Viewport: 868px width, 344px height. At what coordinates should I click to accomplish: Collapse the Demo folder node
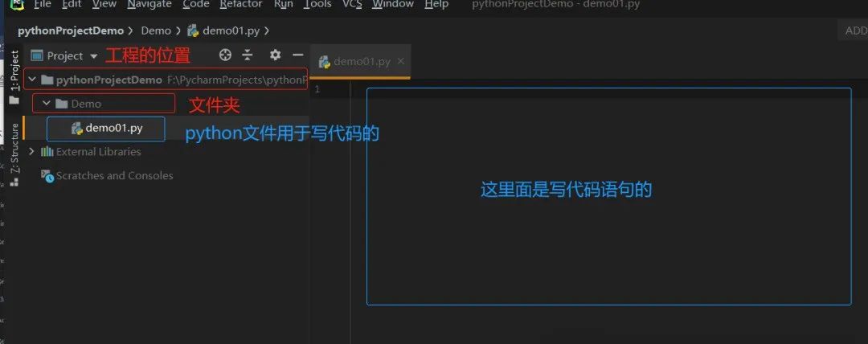click(47, 103)
